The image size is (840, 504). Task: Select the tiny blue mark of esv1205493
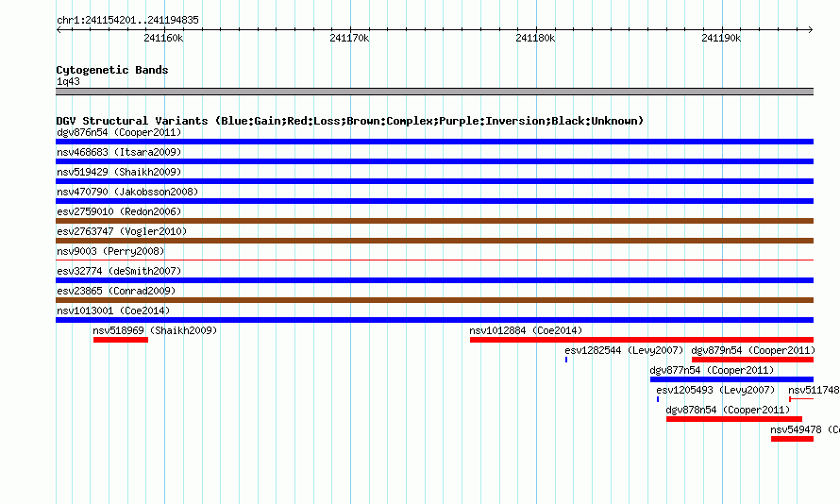pyautogui.click(x=658, y=399)
